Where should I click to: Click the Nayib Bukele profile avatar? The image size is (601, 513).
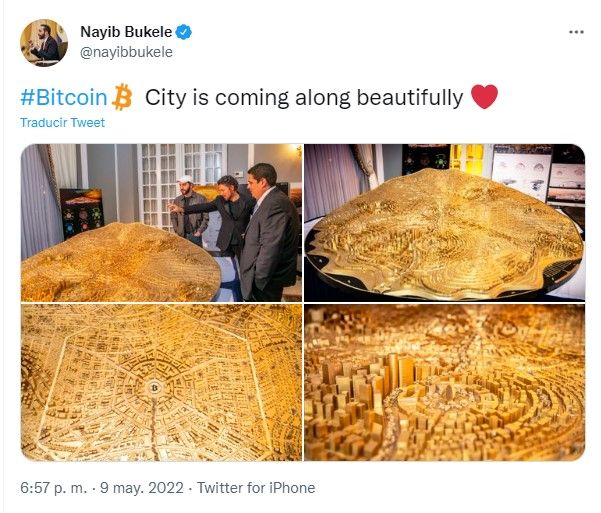pos(44,43)
